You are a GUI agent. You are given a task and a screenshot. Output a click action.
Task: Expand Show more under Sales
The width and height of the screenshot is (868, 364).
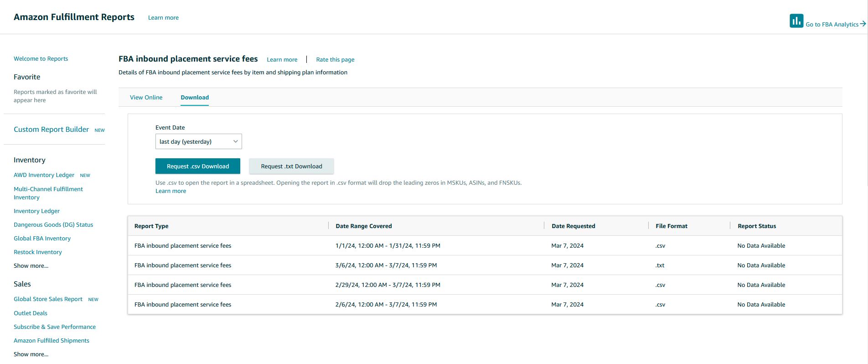[x=31, y=354]
